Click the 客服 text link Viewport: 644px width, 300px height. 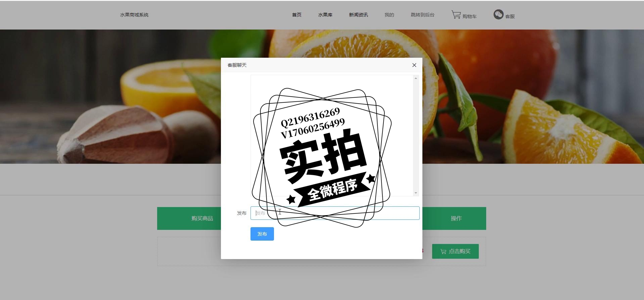pos(510,16)
